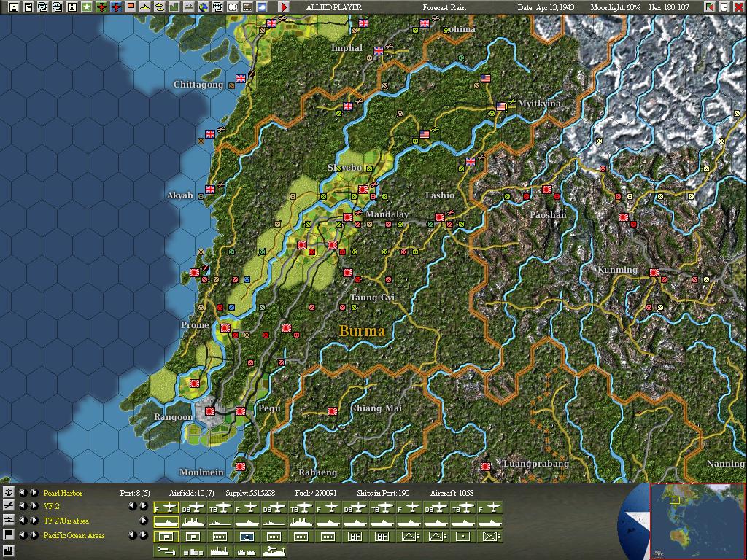Select the red plane on green background icon
Screen dimensions: 747x560
[x=101, y=7]
